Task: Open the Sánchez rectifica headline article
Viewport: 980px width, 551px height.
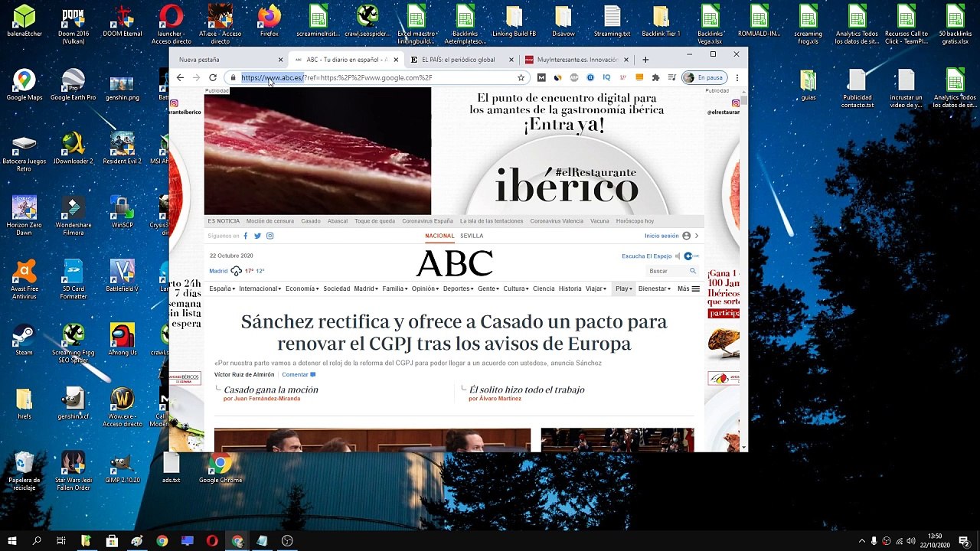Action: point(454,332)
